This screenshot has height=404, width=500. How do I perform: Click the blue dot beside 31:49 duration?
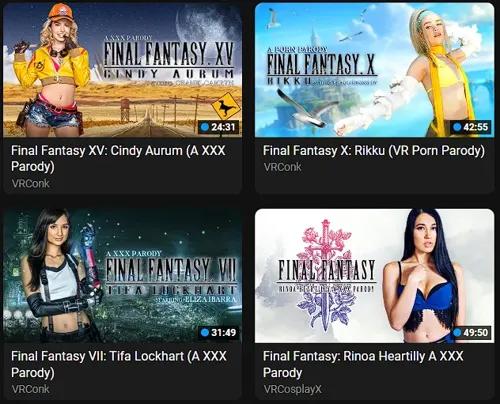tap(205, 332)
